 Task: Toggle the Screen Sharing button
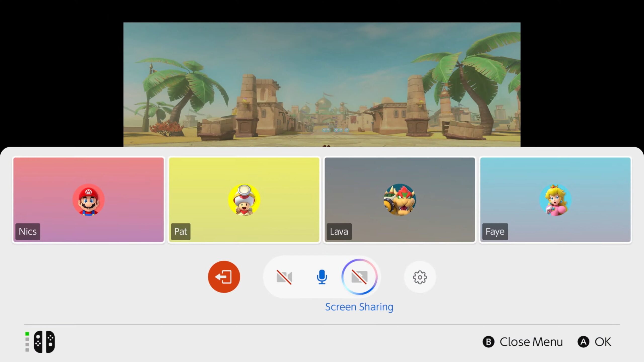tap(359, 277)
